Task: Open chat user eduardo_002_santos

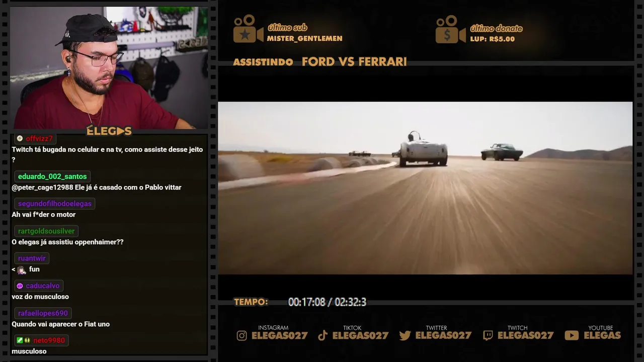Action: pyautogui.click(x=52, y=176)
